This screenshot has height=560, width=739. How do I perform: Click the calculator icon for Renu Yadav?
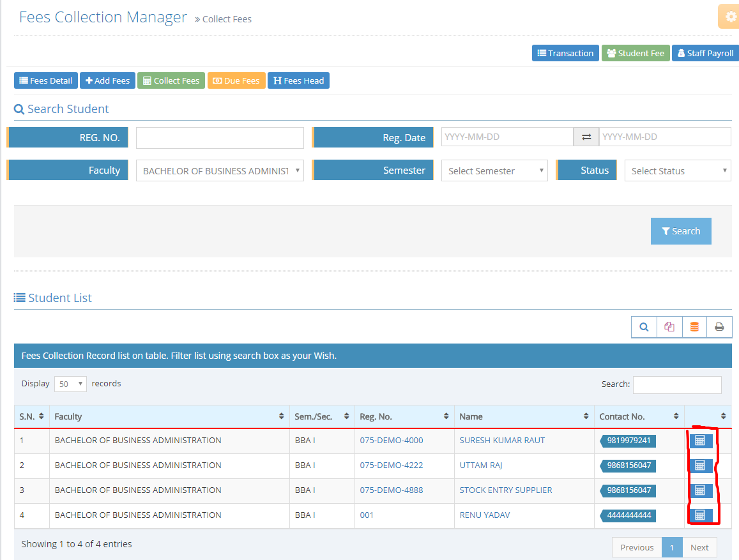point(700,515)
